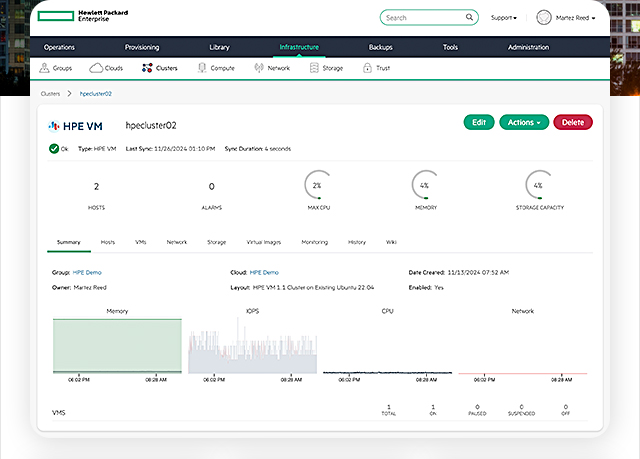Viewport: 640px width, 459px height.
Task: Switch to the cluster Storage tab
Action: 216,242
